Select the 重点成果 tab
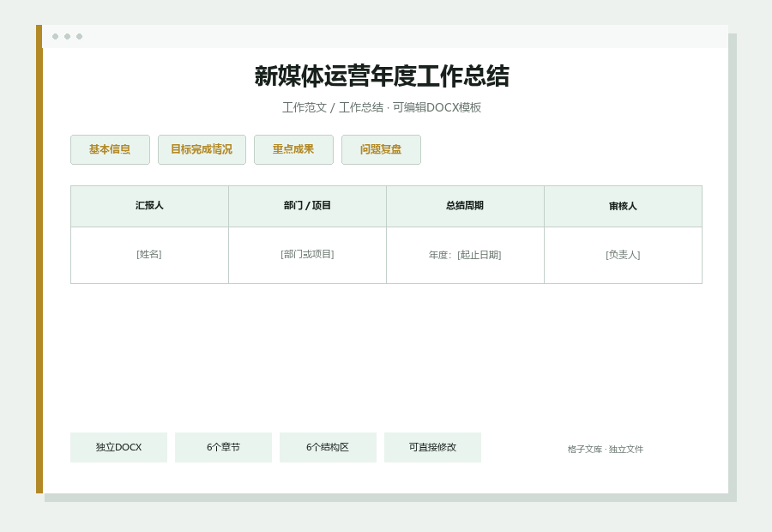 (x=293, y=150)
